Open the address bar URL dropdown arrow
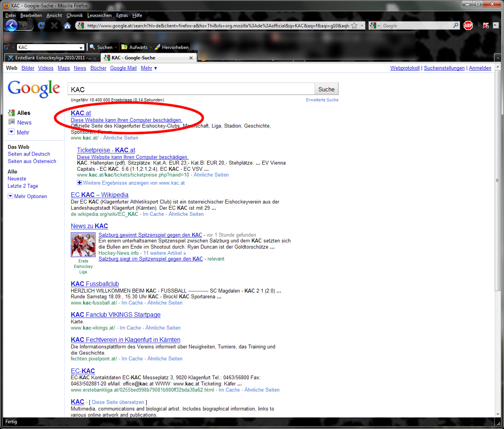This screenshot has height=429, width=504. coord(362,26)
